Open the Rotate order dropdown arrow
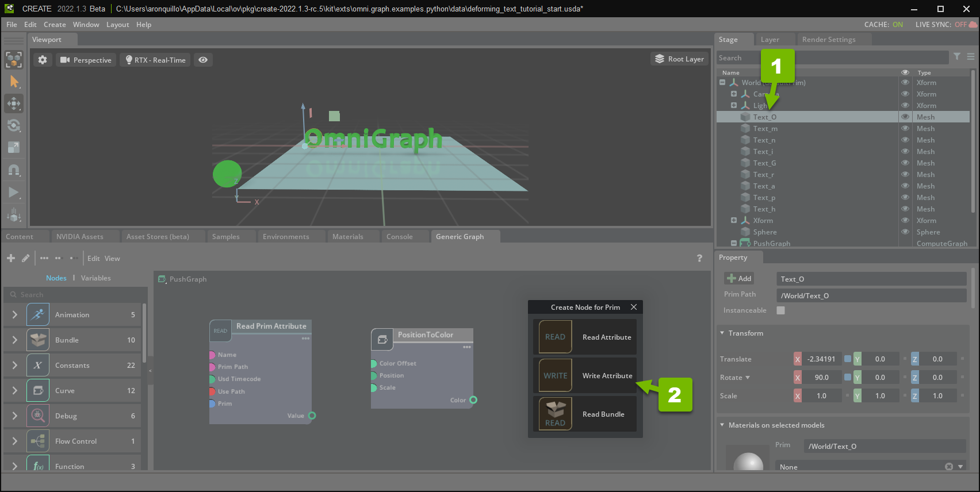 pyautogui.click(x=748, y=378)
